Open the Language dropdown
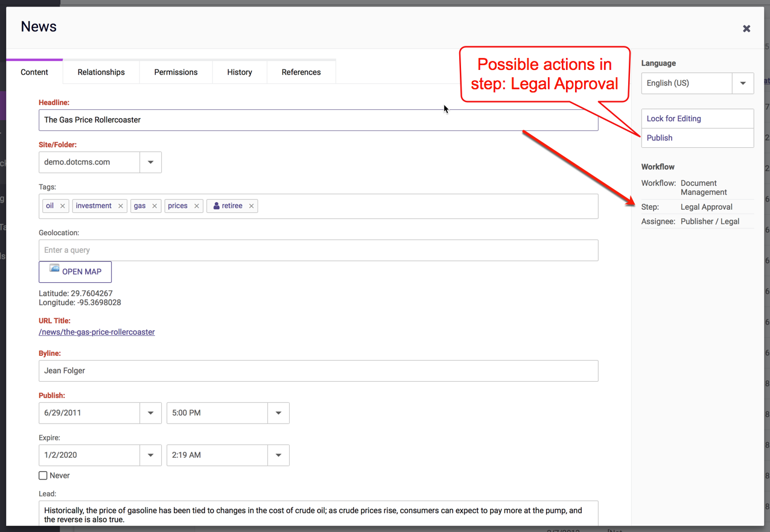This screenshot has width=770, height=532. pos(743,83)
